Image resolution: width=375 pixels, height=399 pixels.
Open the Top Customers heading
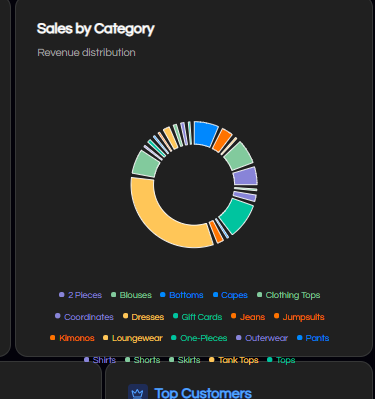tap(203, 393)
